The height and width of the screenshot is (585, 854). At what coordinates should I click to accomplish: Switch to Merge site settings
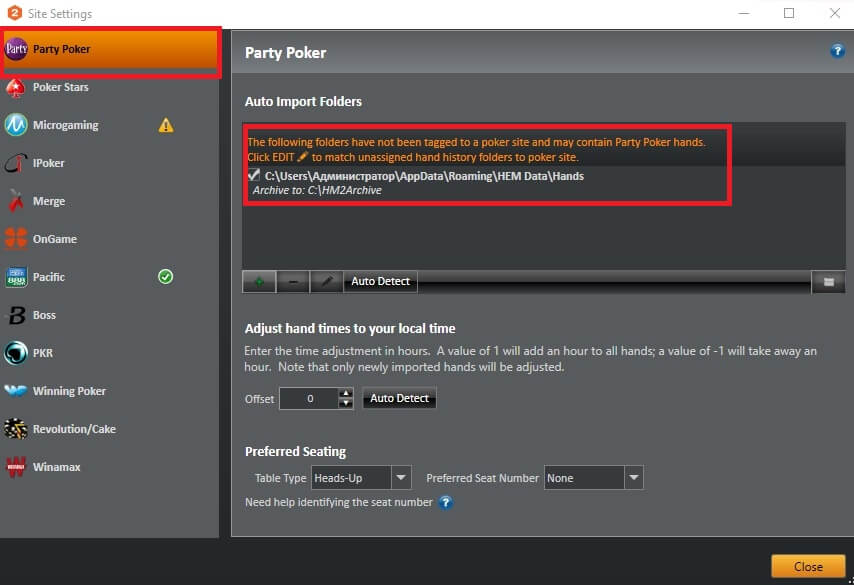tap(109, 201)
